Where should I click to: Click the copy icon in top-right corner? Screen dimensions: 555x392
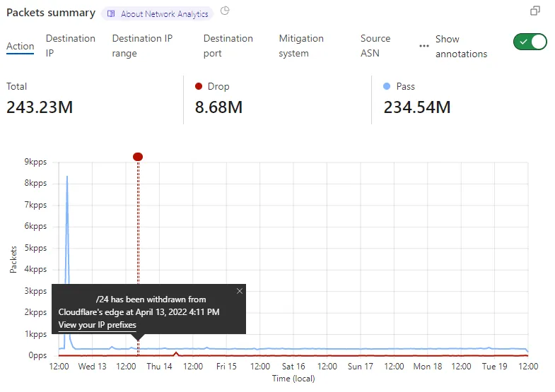point(535,11)
